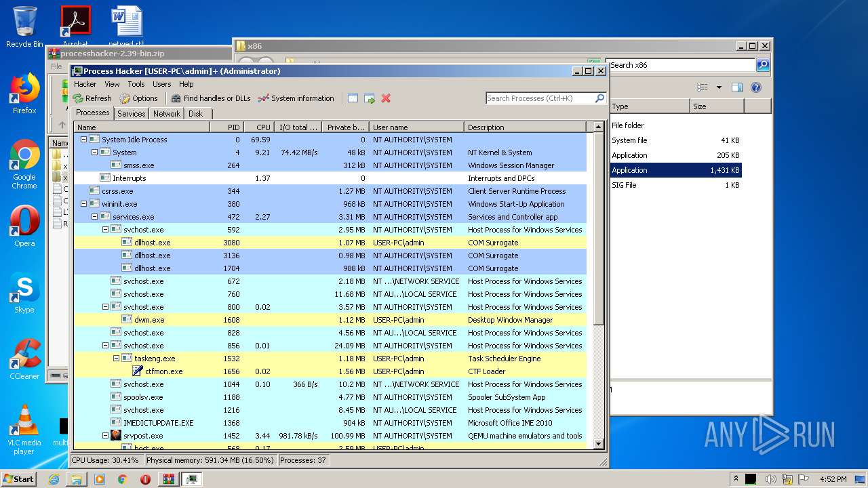Click the change view icon in x86 window
The height and width of the screenshot is (488, 868).
[x=703, y=87]
